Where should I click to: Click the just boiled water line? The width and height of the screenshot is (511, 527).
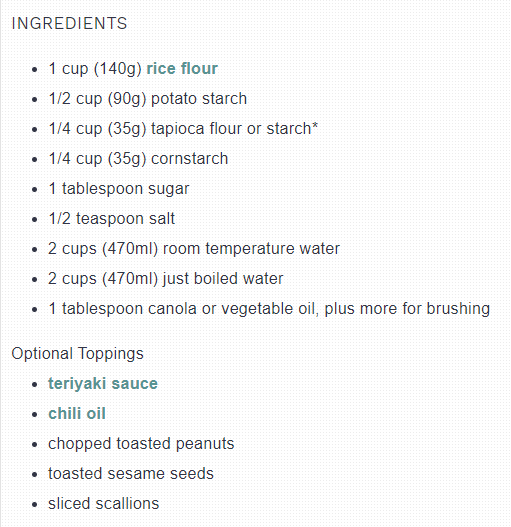click(x=166, y=279)
